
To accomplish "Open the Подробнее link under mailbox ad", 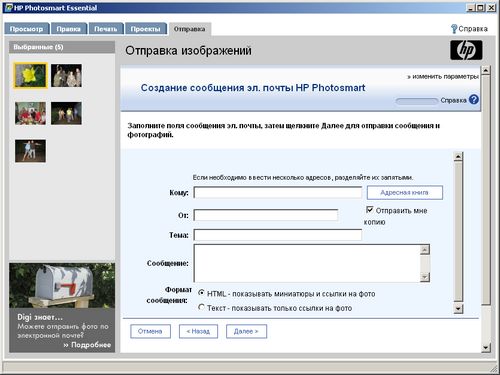I will click(87, 345).
